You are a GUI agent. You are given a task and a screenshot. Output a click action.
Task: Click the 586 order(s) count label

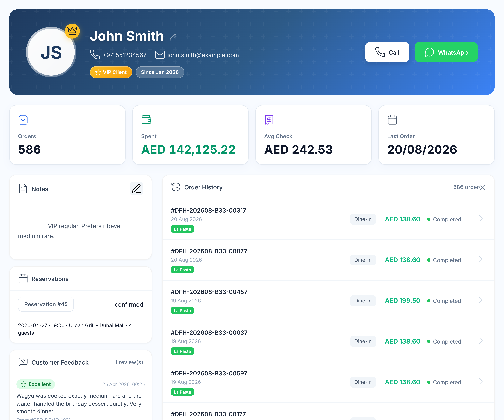click(469, 187)
